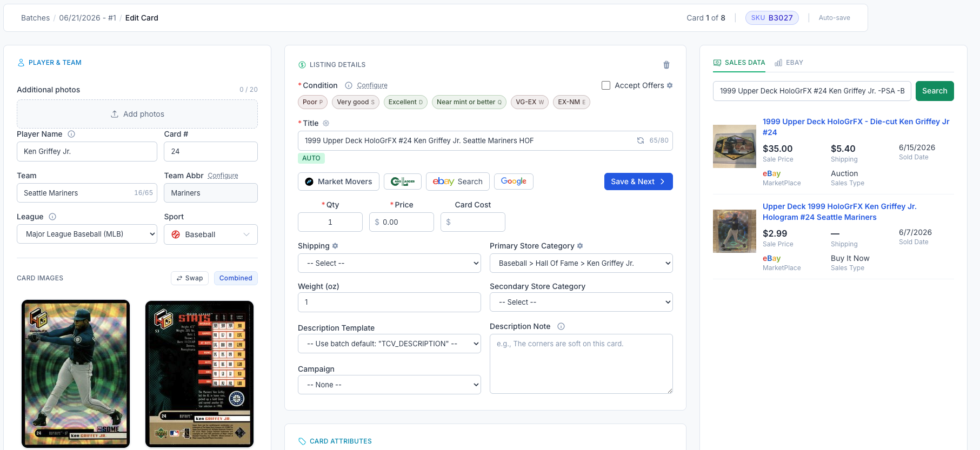Click the Qty input field
980x450 pixels.
click(330, 222)
